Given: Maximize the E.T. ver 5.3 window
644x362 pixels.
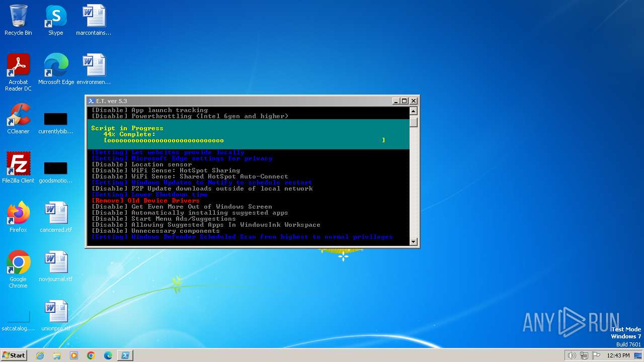Looking at the screenshot, I should pyautogui.click(x=405, y=101).
